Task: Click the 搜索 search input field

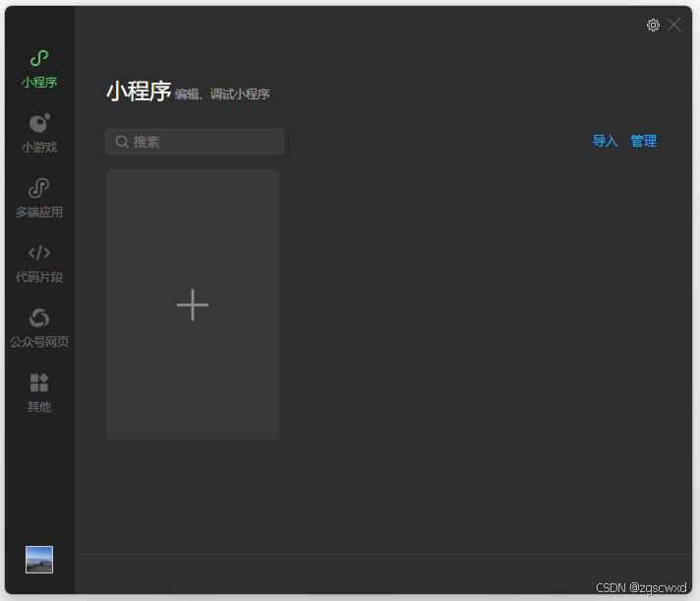Action: (195, 142)
